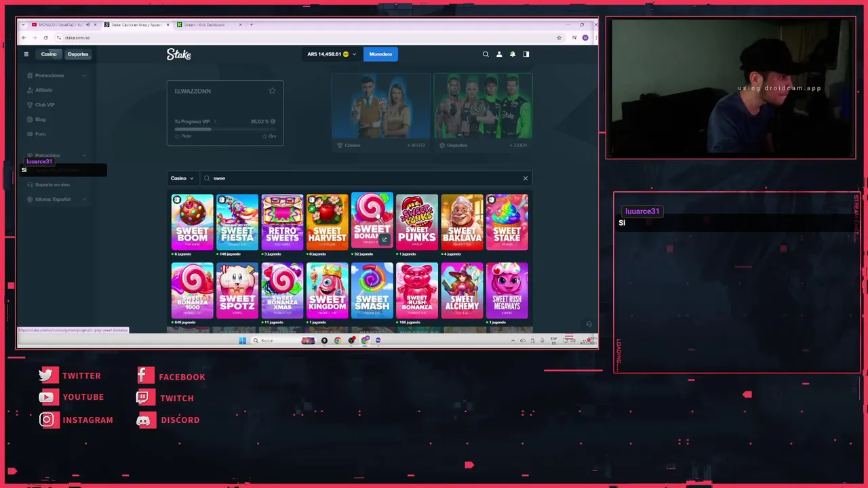Toggle the chat panel icon in header
The image size is (868, 488).
[526, 54]
